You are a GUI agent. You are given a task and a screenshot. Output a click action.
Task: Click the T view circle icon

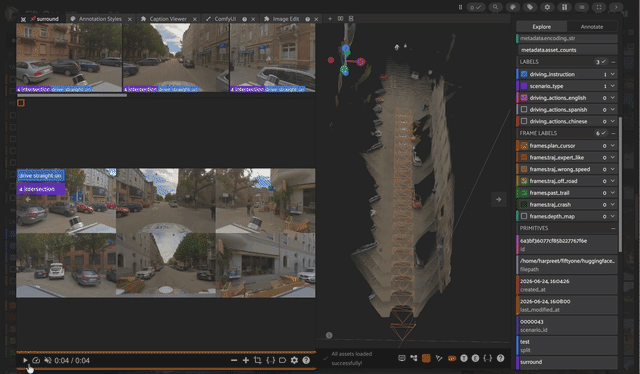pyautogui.click(x=464, y=358)
